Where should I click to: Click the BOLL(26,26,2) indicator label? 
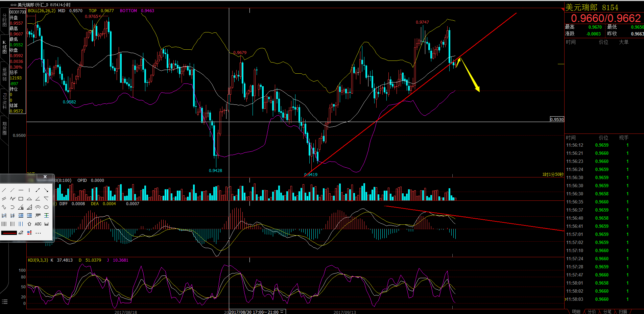coord(42,11)
